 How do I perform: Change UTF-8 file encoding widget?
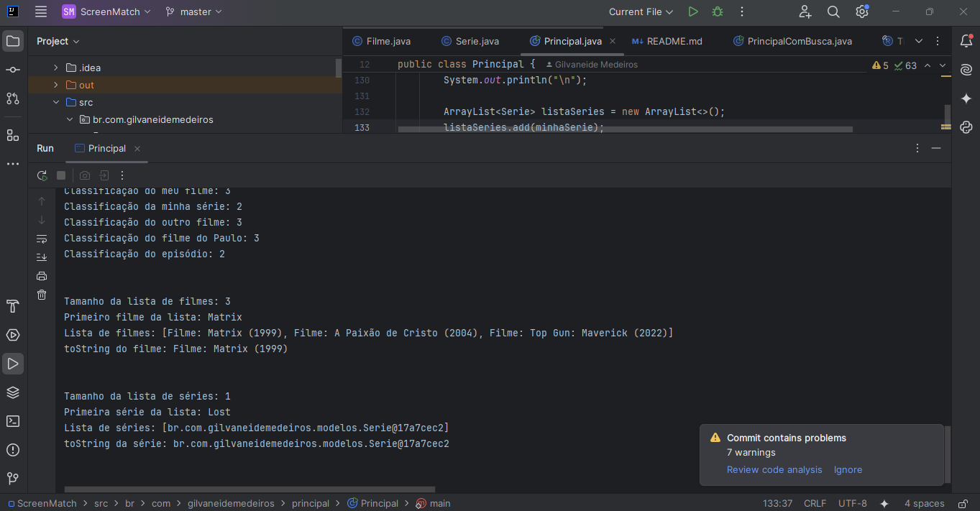853,503
